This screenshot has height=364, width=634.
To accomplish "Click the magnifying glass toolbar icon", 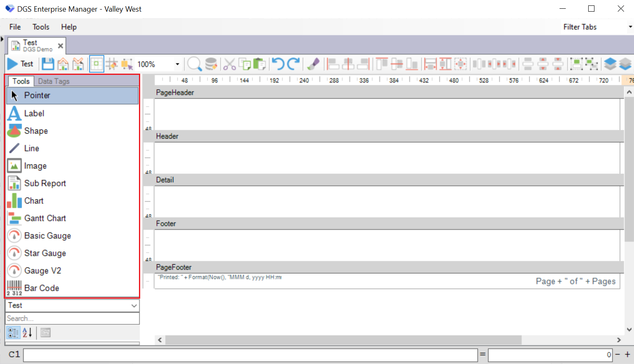I will pos(194,64).
